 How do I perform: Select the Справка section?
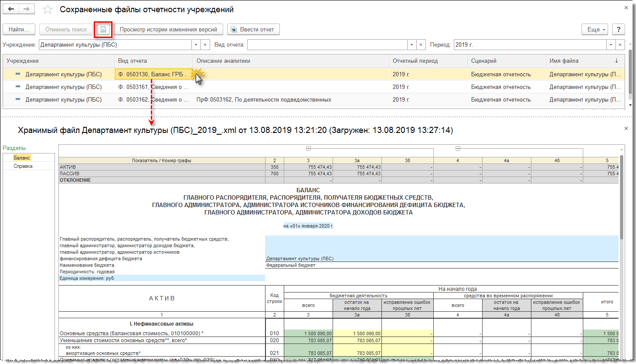(x=23, y=166)
